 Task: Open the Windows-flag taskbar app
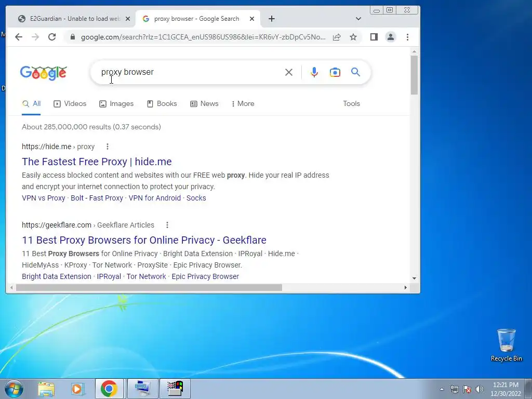(175, 389)
